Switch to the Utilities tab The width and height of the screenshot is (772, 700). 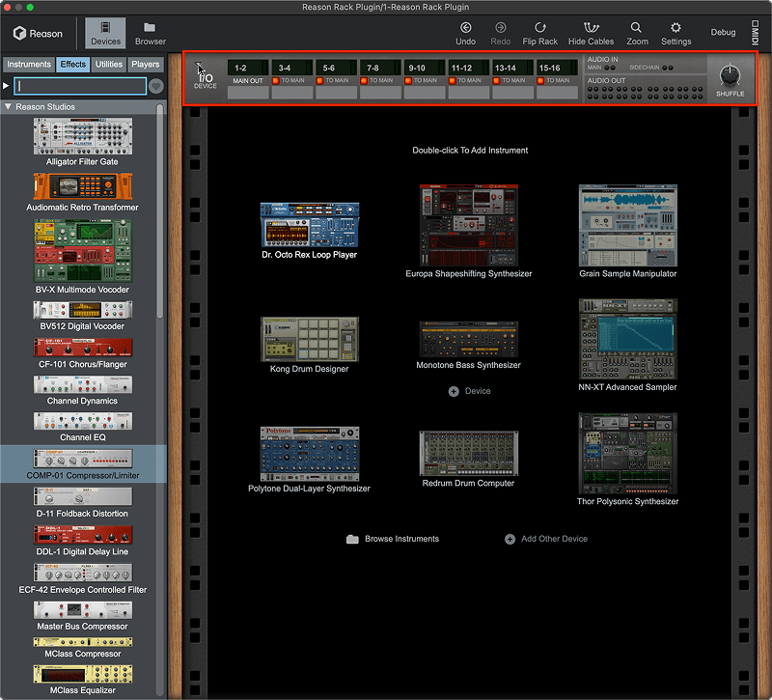point(109,64)
